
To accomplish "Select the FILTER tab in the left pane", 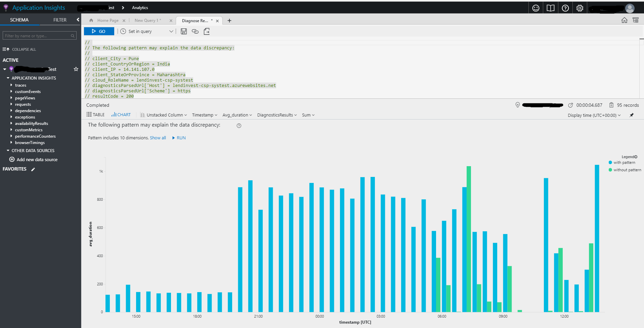I will (x=59, y=19).
